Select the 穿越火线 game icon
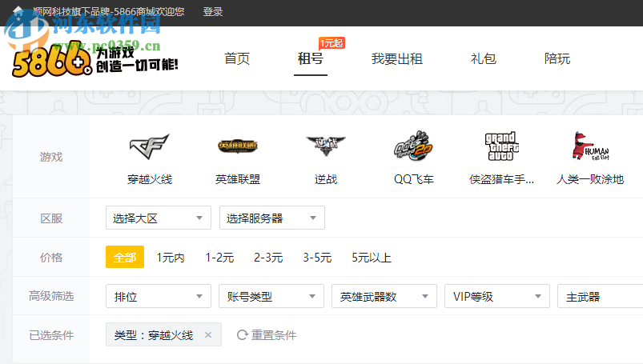 [149, 146]
